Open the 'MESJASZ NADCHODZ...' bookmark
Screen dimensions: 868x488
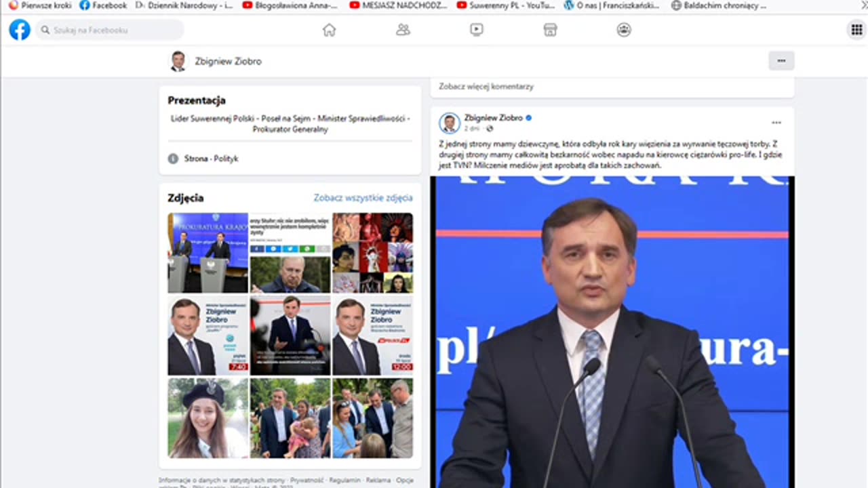click(x=399, y=5)
